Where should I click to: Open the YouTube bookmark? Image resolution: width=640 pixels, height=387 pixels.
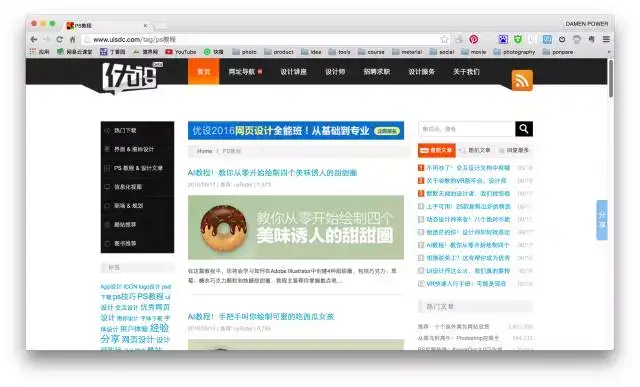coord(181,52)
